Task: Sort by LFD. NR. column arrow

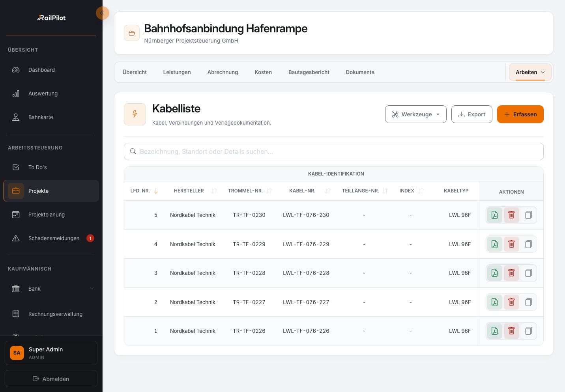Action: click(x=156, y=191)
